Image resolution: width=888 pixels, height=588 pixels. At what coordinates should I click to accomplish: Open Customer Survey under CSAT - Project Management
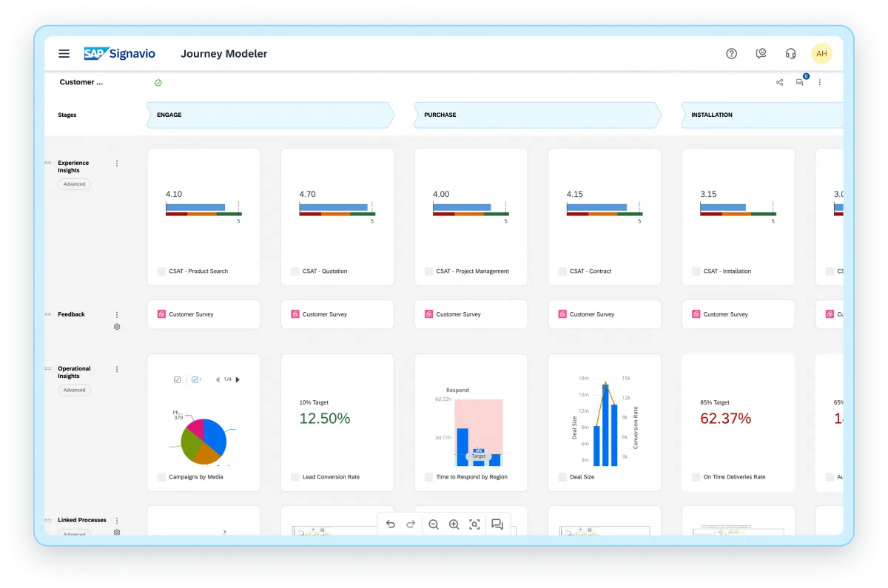click(x=471, y=314)
